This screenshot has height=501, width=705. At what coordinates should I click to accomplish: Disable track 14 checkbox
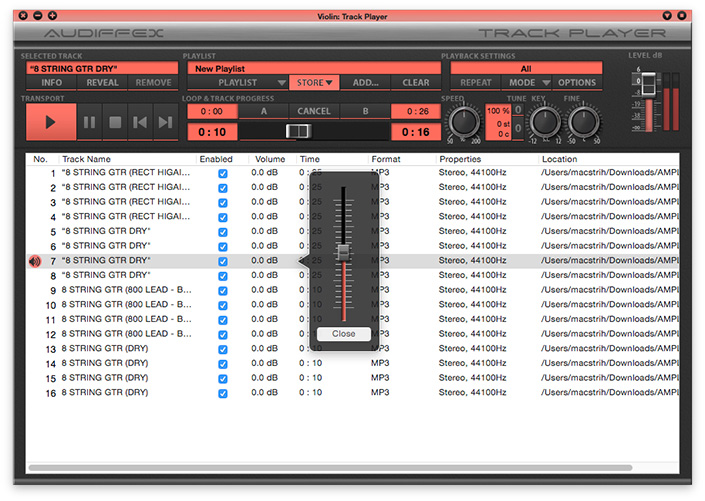tap(223, 364)
